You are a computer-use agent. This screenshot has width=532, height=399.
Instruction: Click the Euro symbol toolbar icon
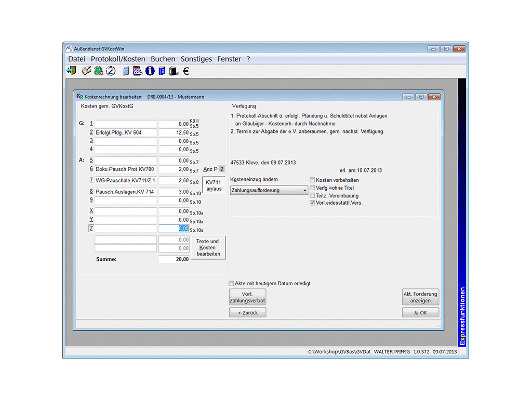coord(185,71)
